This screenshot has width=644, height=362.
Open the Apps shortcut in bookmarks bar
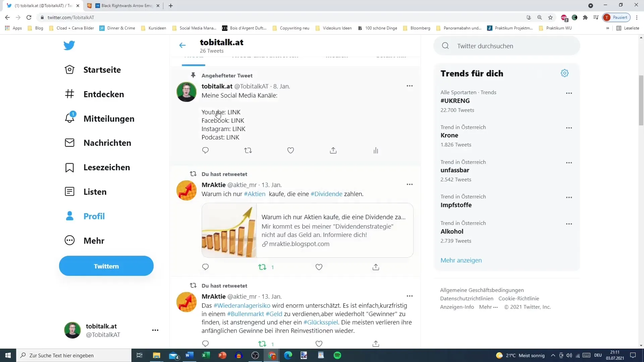coord(13,28)
